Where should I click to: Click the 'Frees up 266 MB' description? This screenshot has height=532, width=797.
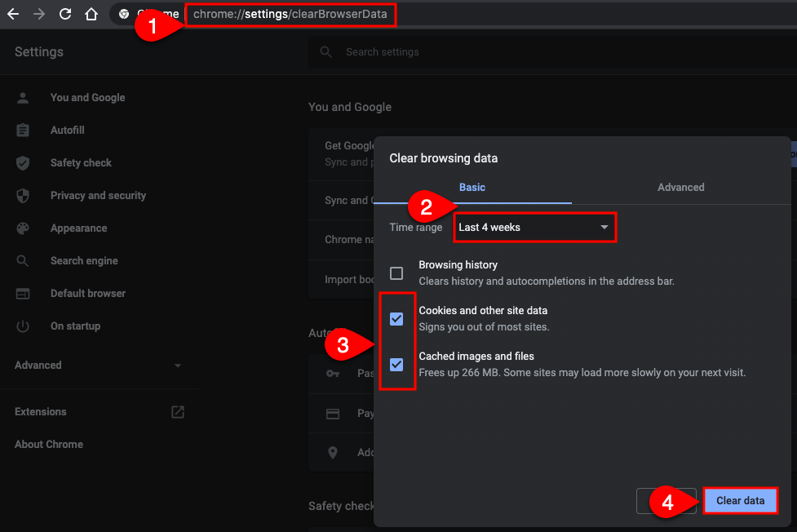(582, 373)
